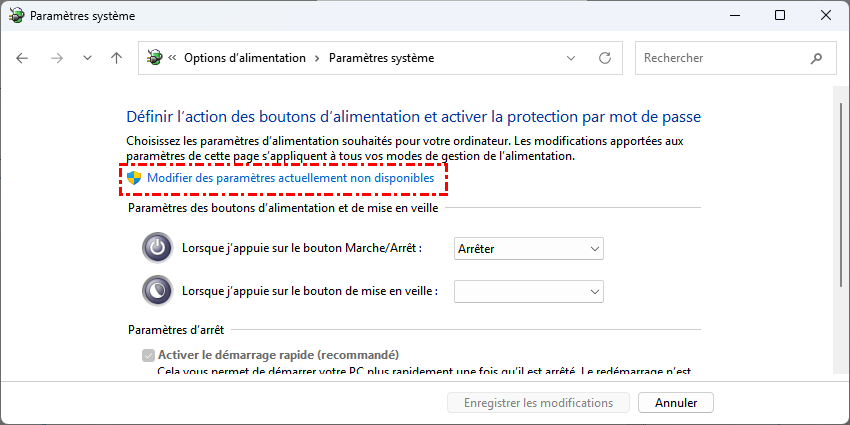Click the search magnifier icon
The width and height of the screenshot is (850, 425).
pos(818,58)
